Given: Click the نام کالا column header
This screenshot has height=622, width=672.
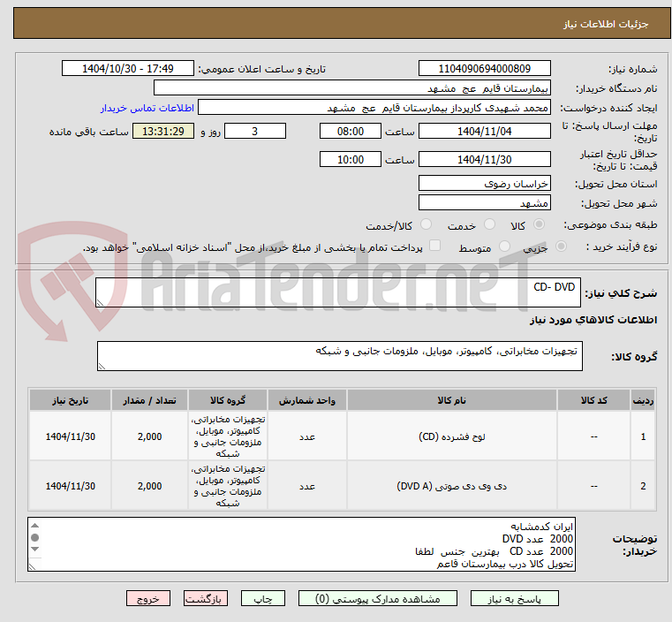Looking at the screenshot, I should coord(452,400).
